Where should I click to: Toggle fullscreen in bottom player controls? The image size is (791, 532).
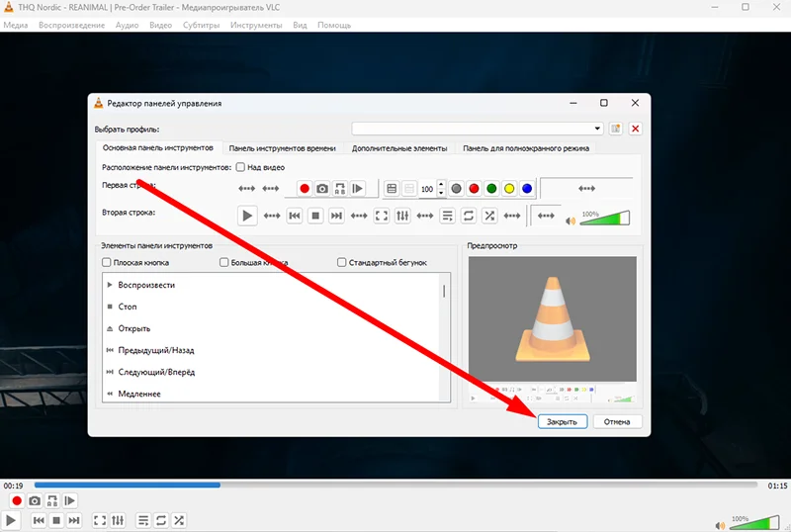coord(99,520)
